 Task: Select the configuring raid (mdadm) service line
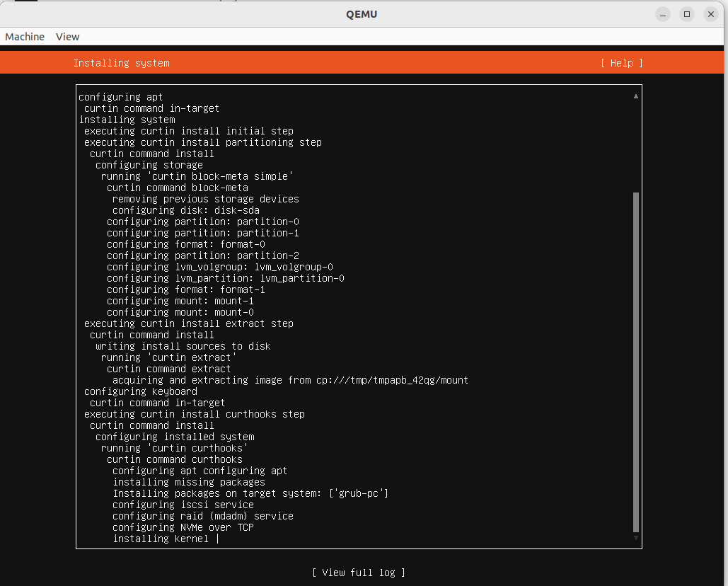203,516
